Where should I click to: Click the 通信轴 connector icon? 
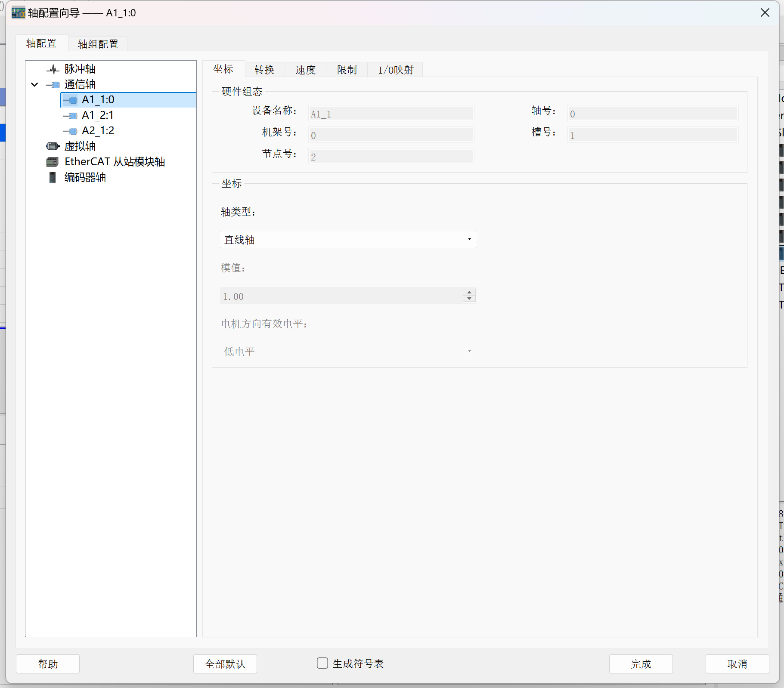pos(53,85)
